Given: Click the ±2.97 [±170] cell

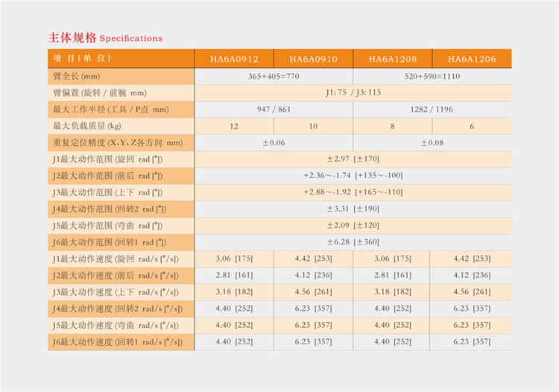Looking at the screenshot, I should coord(353,159).
